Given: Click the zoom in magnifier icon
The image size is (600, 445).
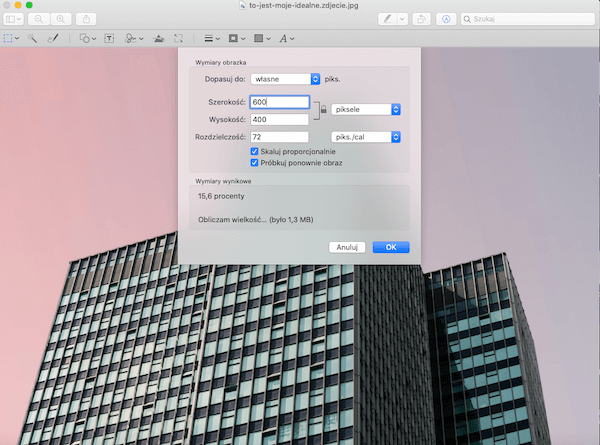Looking at the screenshot, I should (x=60, y=18).
